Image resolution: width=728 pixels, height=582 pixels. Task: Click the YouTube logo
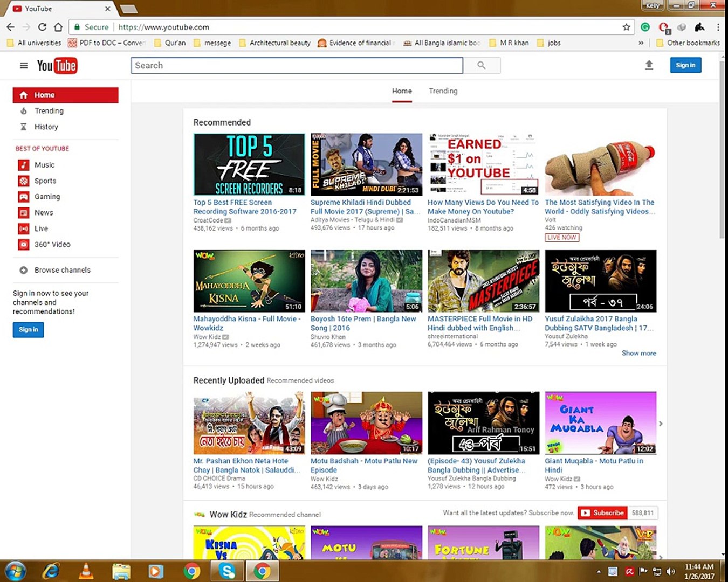[57, 66]
